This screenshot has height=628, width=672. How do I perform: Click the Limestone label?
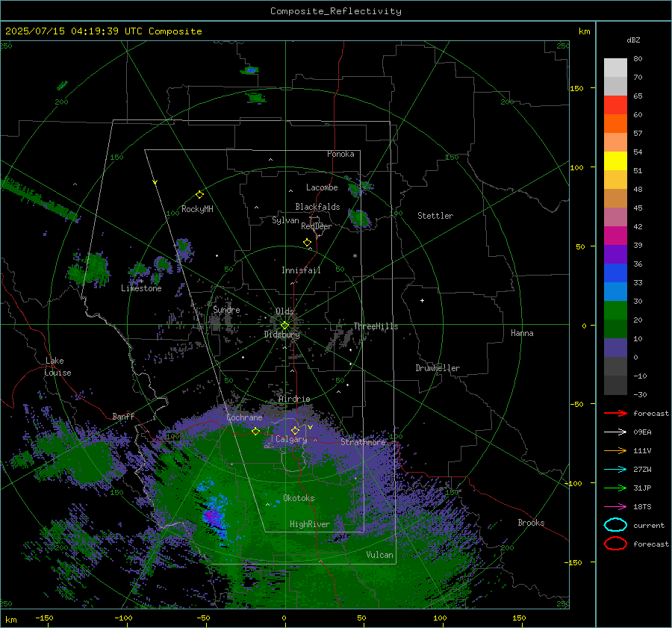pyautogui.click(x=141, y=288)
